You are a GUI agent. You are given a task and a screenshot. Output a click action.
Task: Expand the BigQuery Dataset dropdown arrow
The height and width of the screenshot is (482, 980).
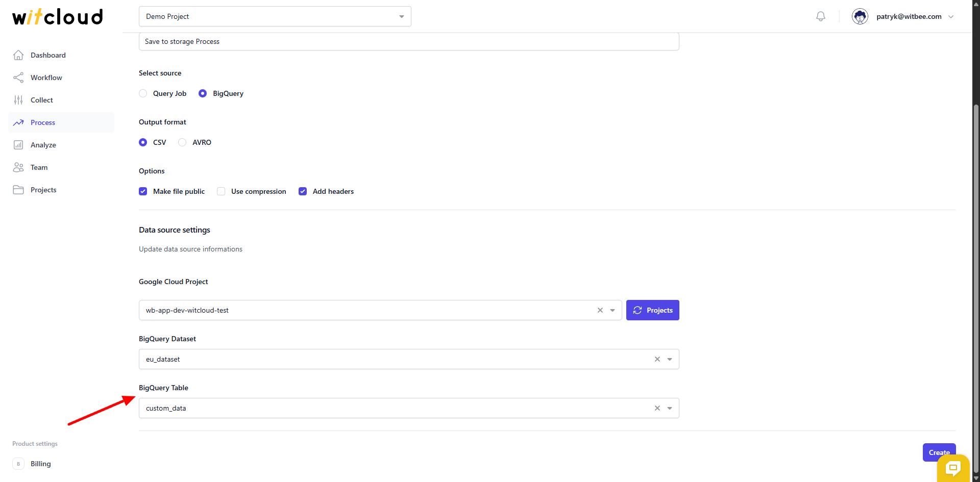point(670,359)
